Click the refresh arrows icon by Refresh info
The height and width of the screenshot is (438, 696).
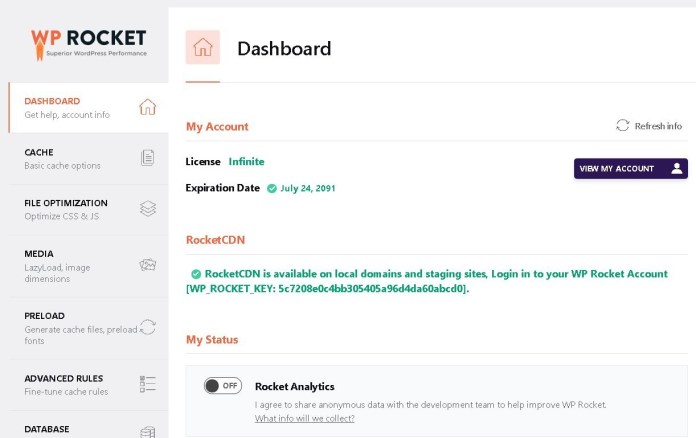point(622,126)
